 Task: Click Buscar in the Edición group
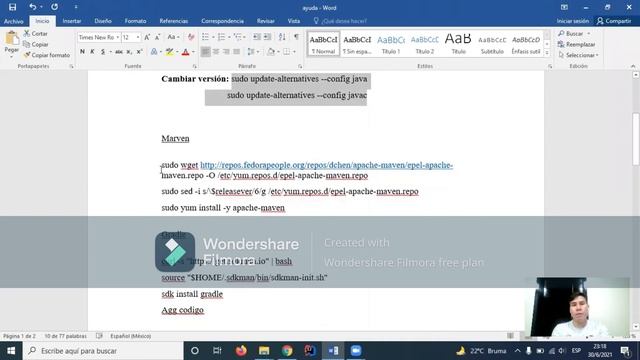click(571, 33)
